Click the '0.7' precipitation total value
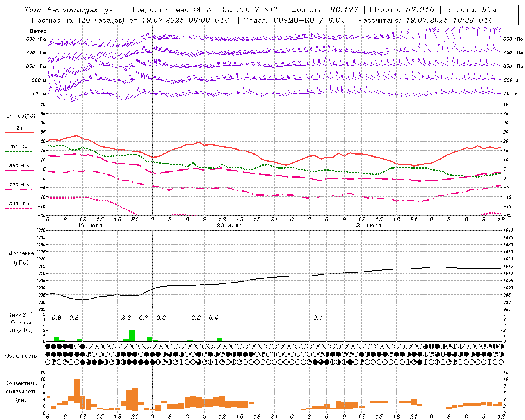525x420 pixels. 144,317
